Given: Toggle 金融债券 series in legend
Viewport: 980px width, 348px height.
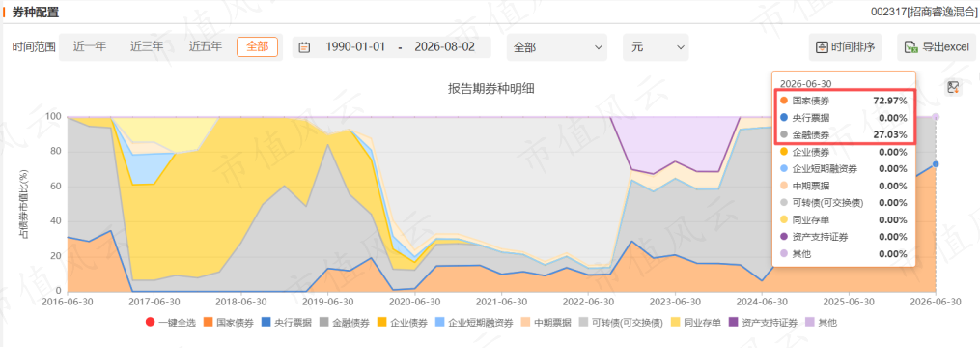Looking at the screenshot, I should (345, 323).
